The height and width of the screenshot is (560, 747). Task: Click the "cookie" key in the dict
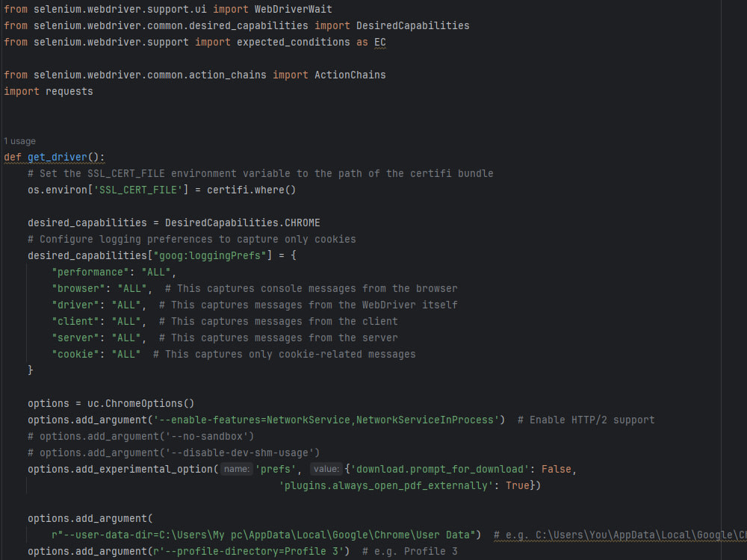(75, 354)
